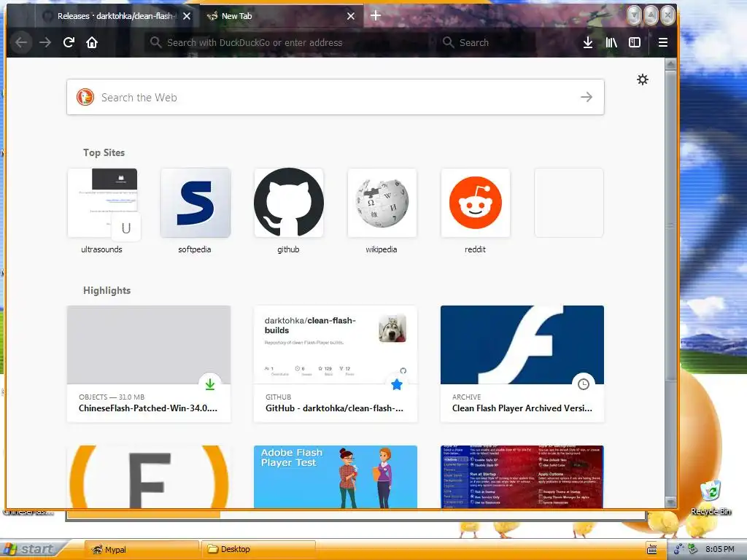Click the taskbar clock 8:05 PM
Image resolution: width=747 pixels, height=560 pixels.
coord(720,549)
